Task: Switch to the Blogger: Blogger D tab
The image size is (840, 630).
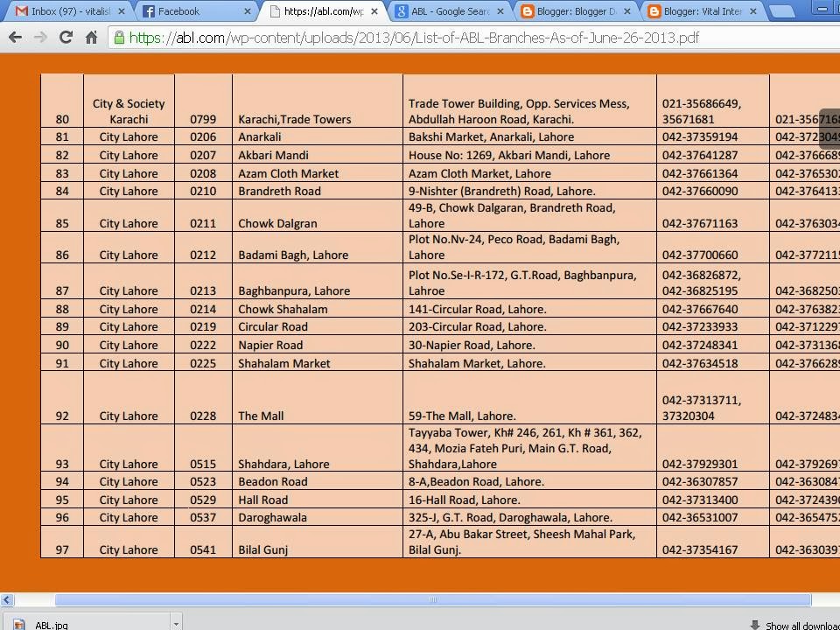Action: click(577, 11)
